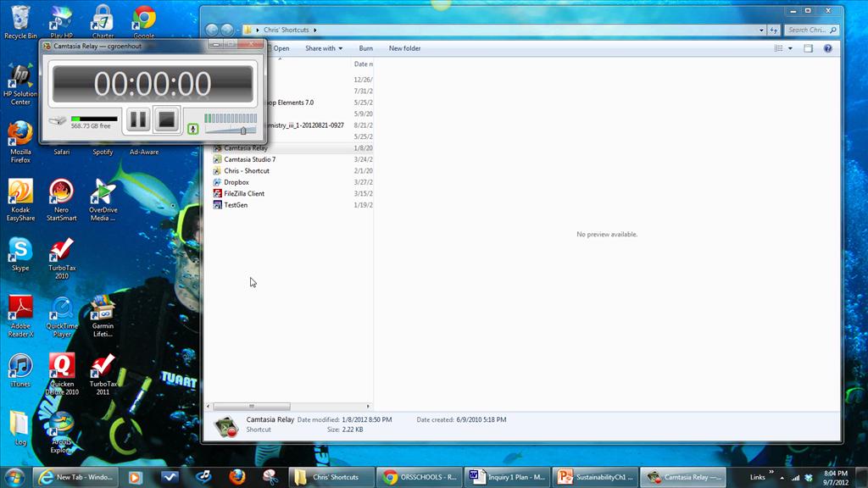Open the QuickTime Player desktop icon
The height and width of the screenshot is (488, 868).
click(61, 317)
